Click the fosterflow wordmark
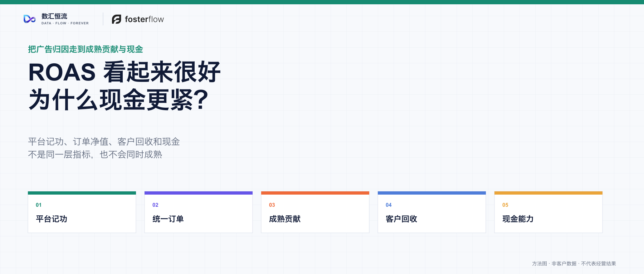Screen dimensions: 644x274 coord(144,19)
